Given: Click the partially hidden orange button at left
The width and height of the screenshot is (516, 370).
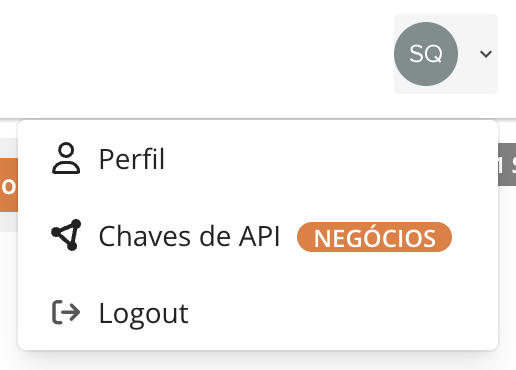Looking at the screenshot, I should point(9,185).
